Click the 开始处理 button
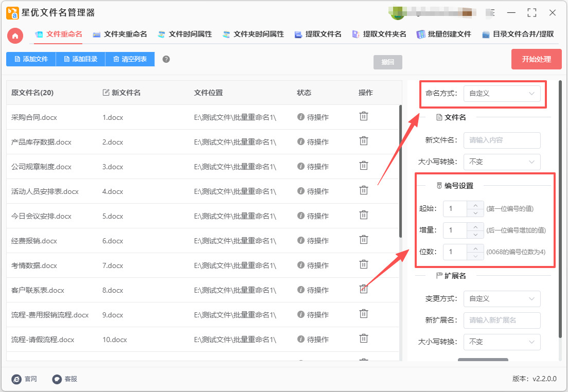 coord(537,59)
